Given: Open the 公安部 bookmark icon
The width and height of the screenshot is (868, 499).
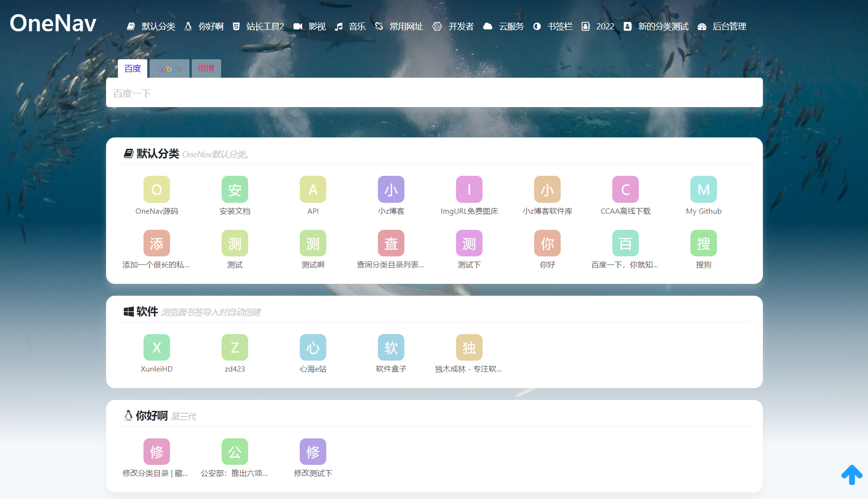Looking at the screenshot, I should coord(234,452).
